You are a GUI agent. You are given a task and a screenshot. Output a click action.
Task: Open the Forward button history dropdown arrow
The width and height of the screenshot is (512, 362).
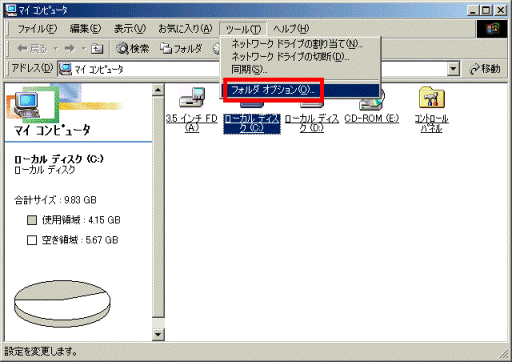click(83, 49)
